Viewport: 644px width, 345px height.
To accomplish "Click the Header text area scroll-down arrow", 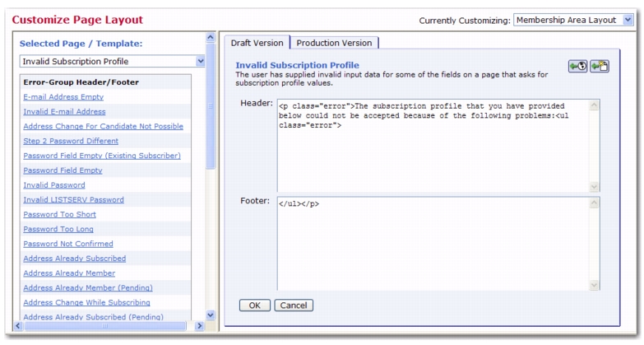I will tap(595, 187).
